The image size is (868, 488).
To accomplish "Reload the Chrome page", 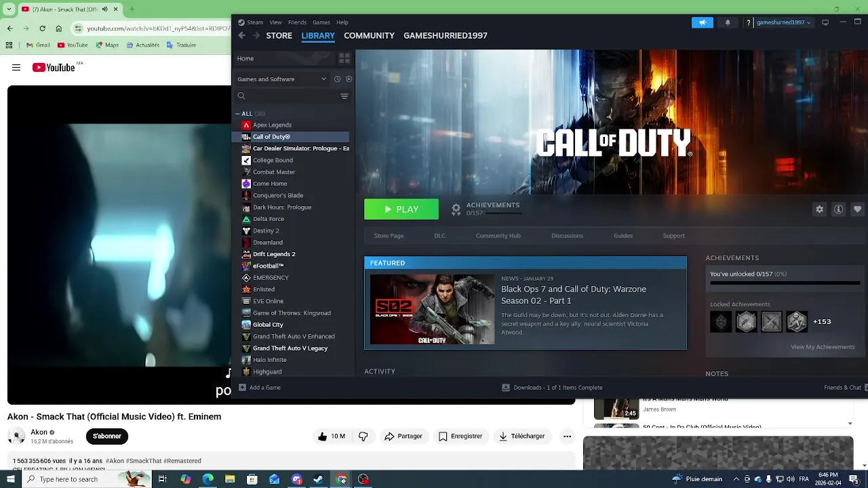I will 42,28.
